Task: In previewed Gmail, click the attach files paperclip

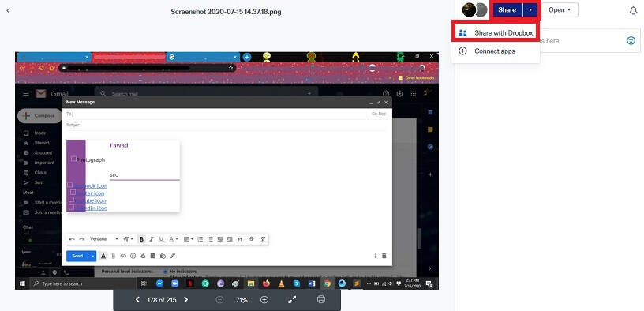Action: 114,256
